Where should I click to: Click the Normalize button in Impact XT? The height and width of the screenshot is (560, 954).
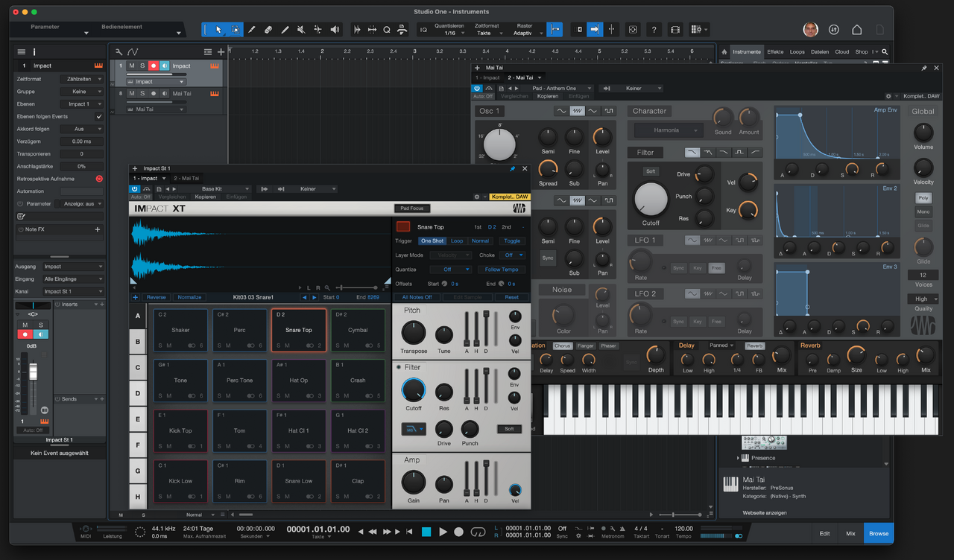189,297
